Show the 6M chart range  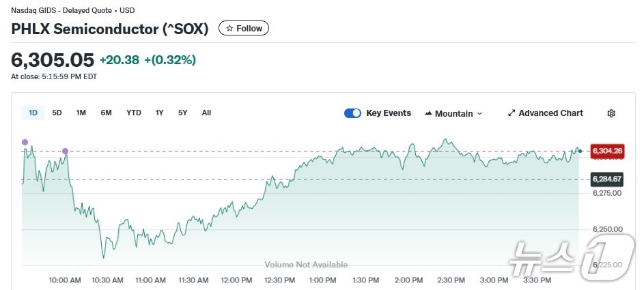pyautogui.click(x=106, y=113)
